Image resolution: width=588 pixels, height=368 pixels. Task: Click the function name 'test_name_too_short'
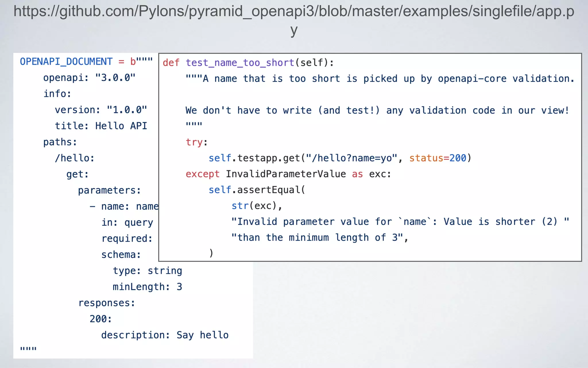pyautogui.click(x=240, y=63)
